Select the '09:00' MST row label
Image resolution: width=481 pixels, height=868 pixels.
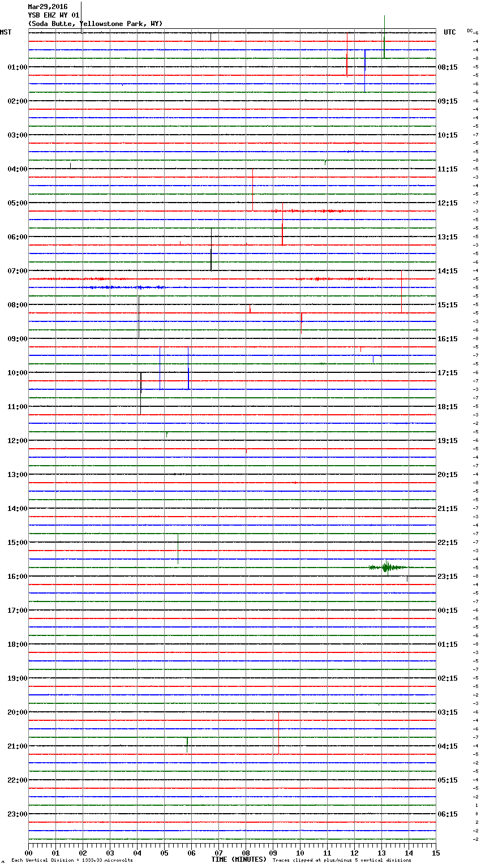click(x=18, y=339)
